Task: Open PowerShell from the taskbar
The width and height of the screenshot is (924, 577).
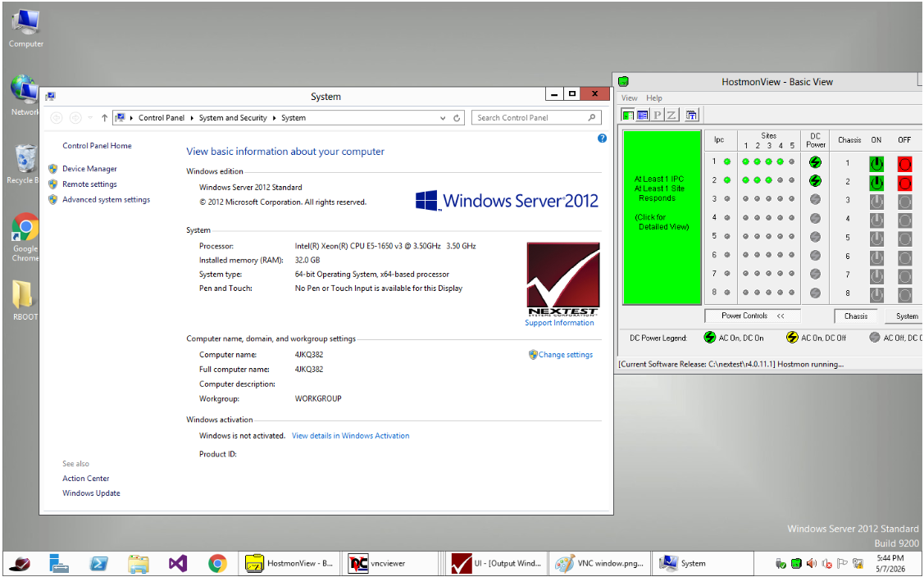Action: [98, 564]
